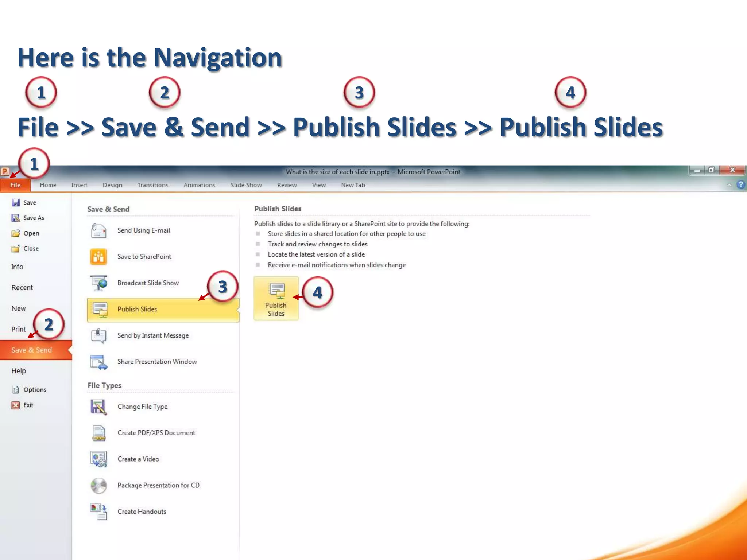Open Share Presentation Window icon

coord(98,362)
